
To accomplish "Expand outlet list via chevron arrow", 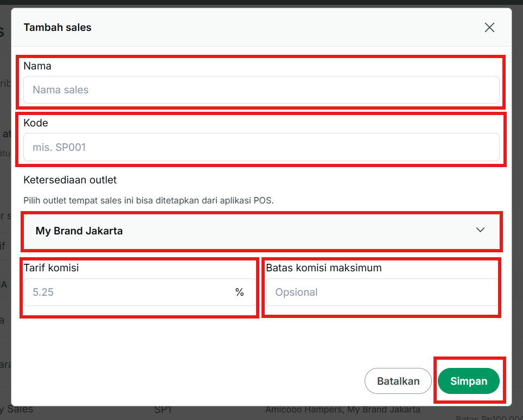I will [480, 230].
